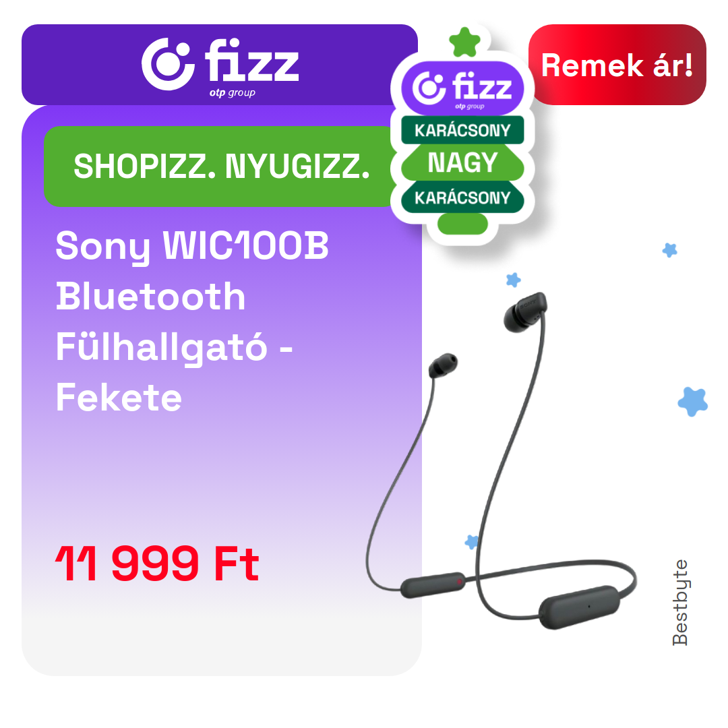This screenshot has height=728, width=728.
Task: Click the fizz logo in purple header
Action: [x=220, y=65]
